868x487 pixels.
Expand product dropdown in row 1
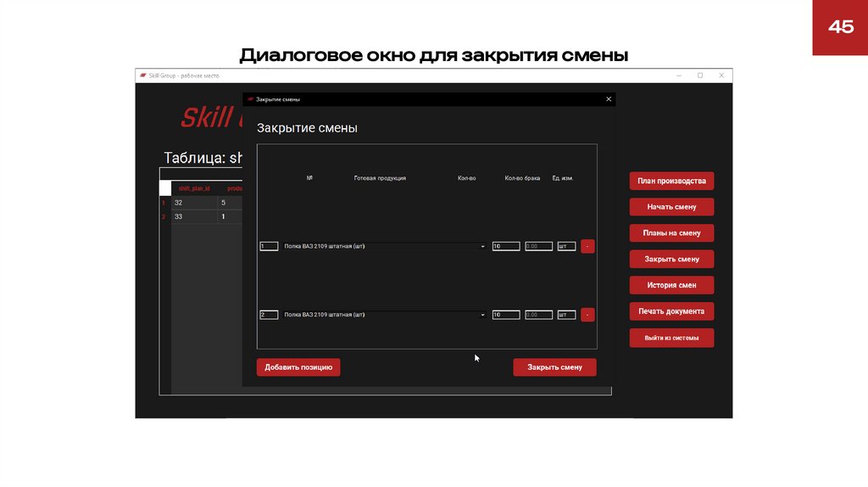(482, 247)
